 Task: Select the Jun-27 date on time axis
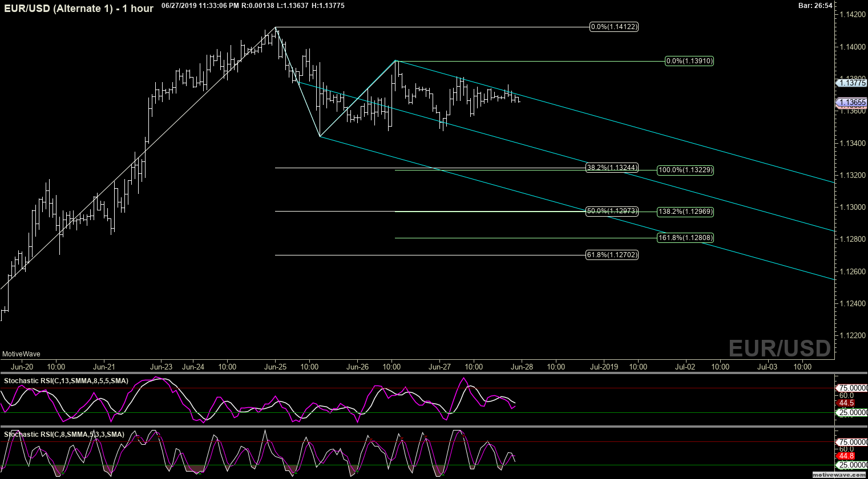439,367
